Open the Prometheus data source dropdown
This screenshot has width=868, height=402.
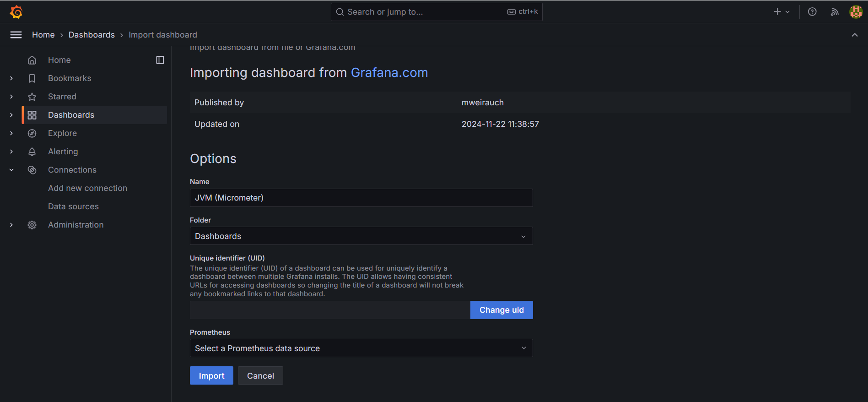pos(361,348)
